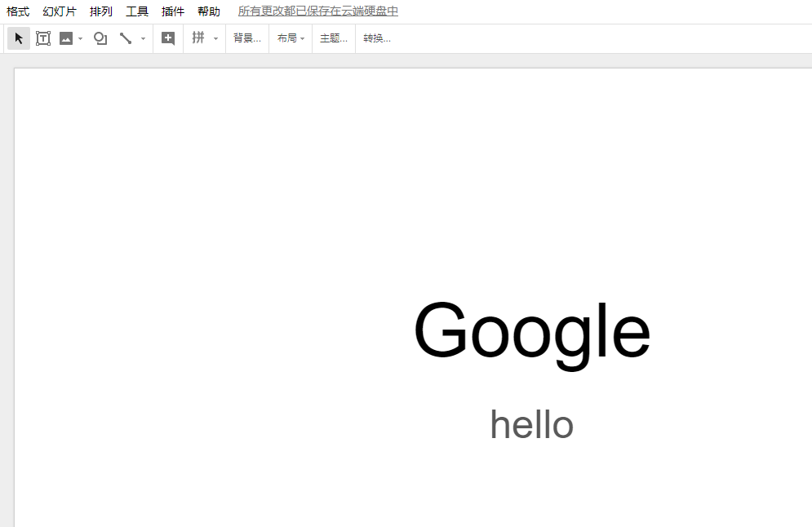The image size is (812, 527).
Task: Expand the line tool options arrow
Action: point(143,38)
